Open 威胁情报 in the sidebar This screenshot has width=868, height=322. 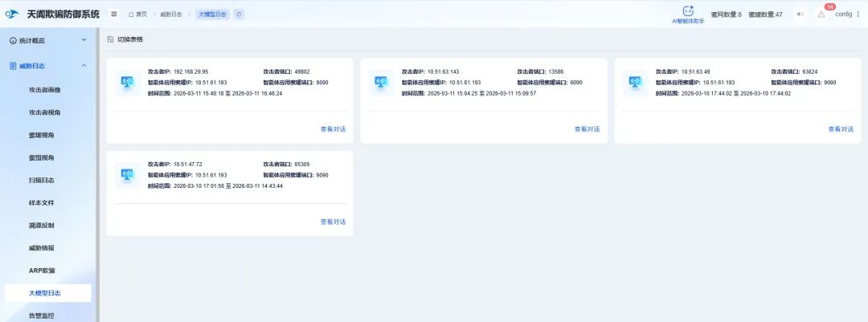(42, 248)
